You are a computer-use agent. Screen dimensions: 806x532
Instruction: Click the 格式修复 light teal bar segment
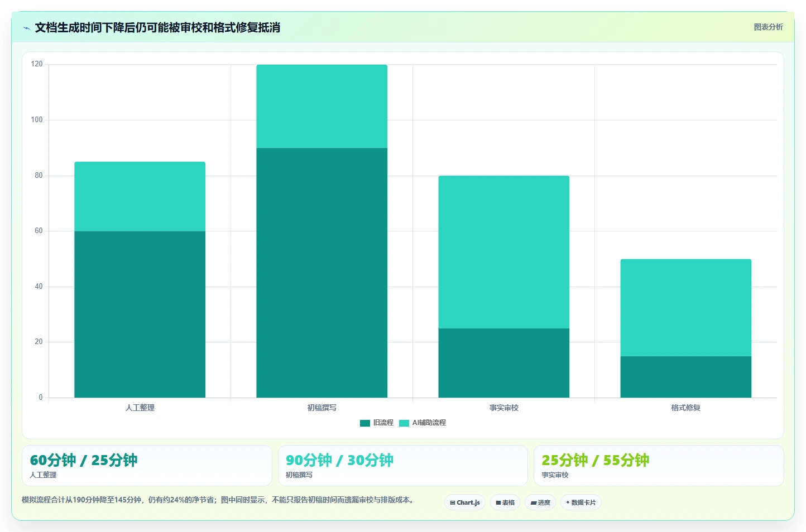pos(685,308)
